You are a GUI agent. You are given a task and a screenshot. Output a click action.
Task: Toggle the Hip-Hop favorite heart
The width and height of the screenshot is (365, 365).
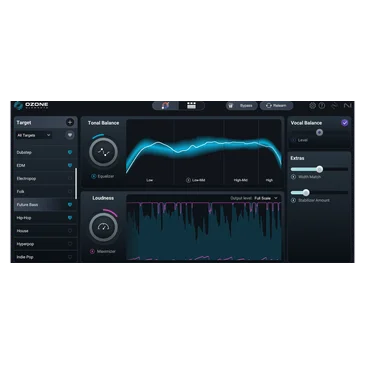tap(70, 218)
